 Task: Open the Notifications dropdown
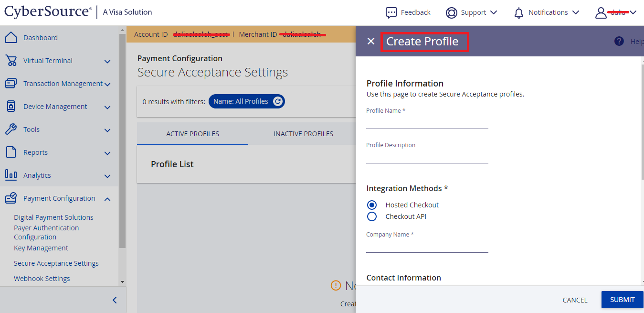(x=576, y=12)
